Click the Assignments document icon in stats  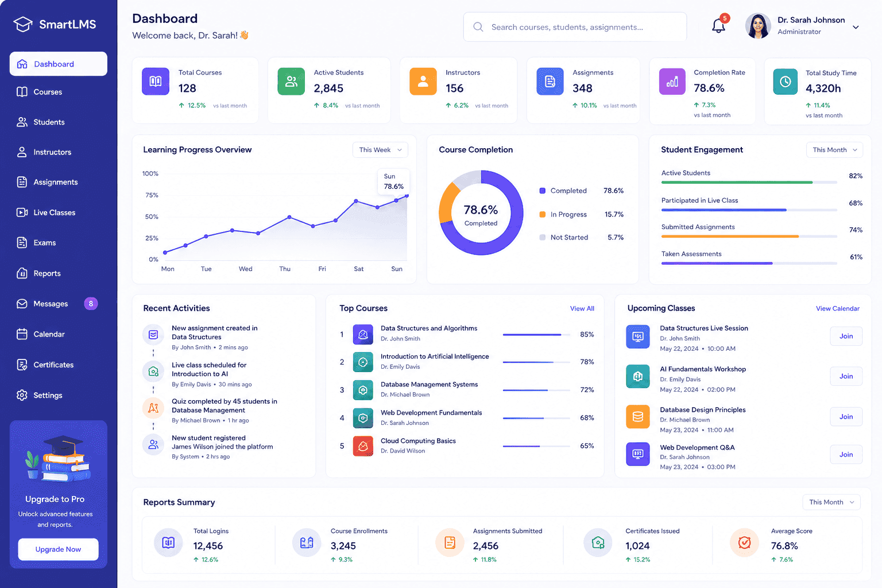click(x=550, y=82)
